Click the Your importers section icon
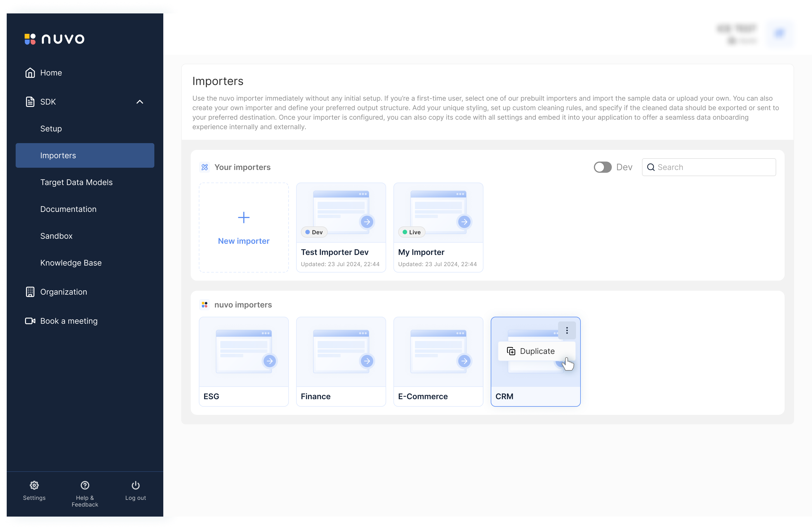The height and width of the screenshot is (530, 812). pyautogui.click(x=204, y=167)
